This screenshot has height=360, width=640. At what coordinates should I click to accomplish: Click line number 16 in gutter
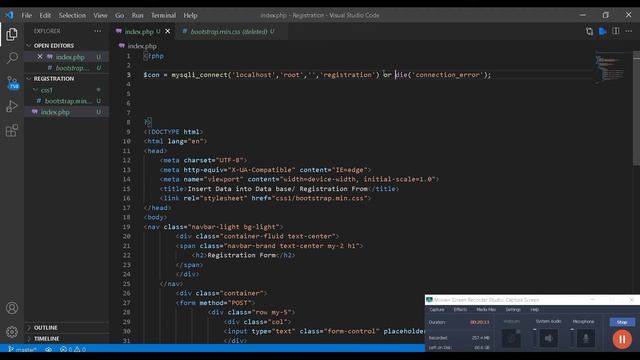coord(127,198)
